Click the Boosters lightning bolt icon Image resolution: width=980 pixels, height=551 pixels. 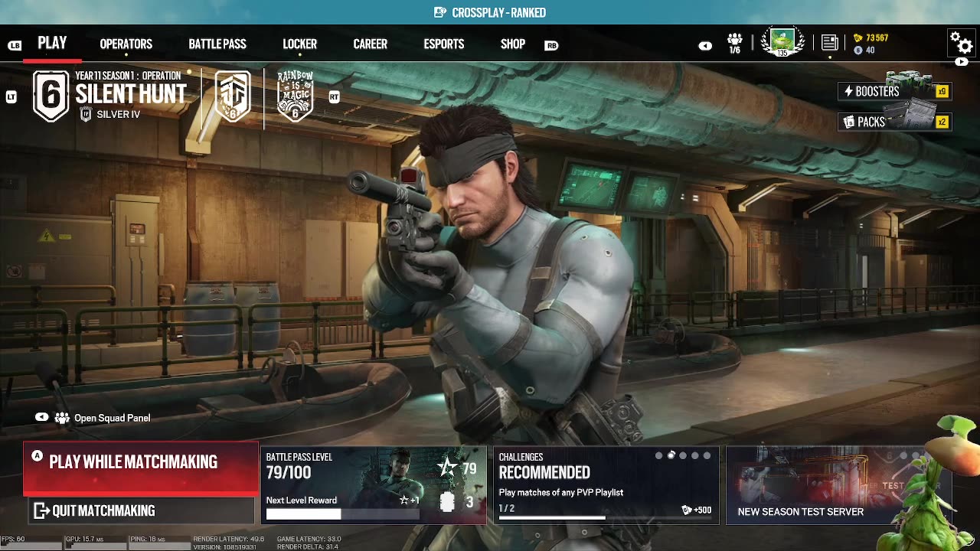(848, 92)
